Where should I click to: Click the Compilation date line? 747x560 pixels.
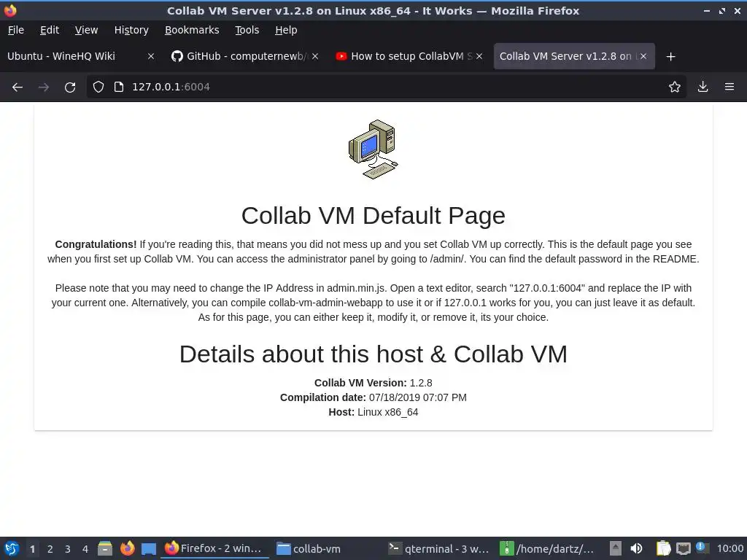coord(373,397)
